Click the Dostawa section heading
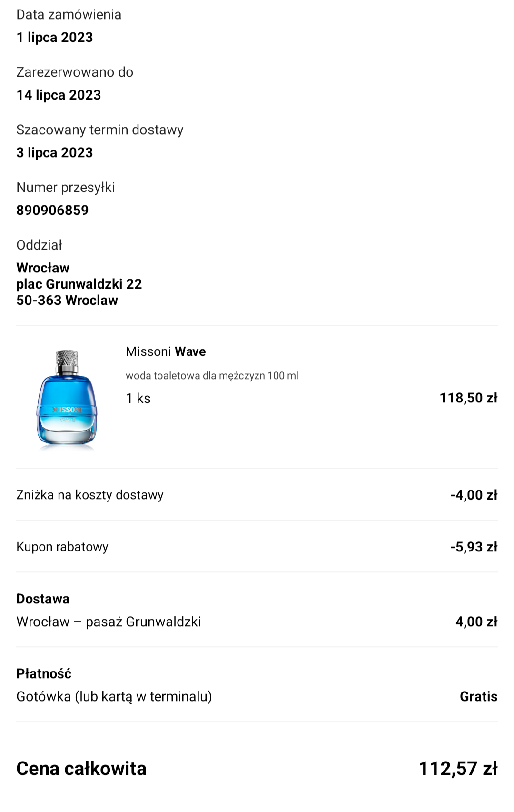 [43, 599]
